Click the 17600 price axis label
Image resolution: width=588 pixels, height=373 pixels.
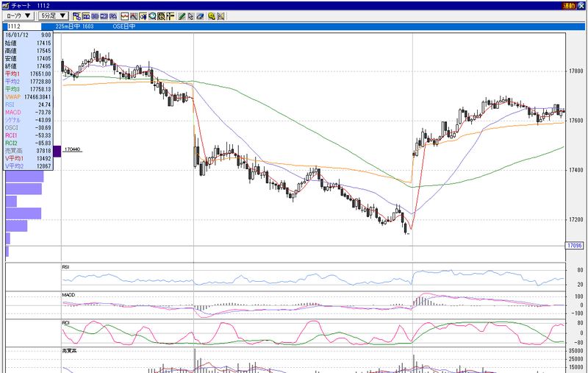coord(576,121)
